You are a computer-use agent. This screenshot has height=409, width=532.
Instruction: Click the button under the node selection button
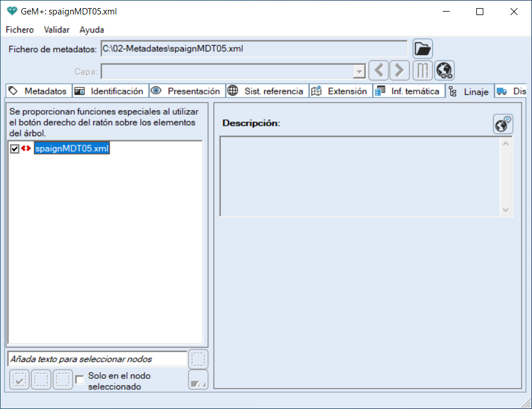(198, 379)
